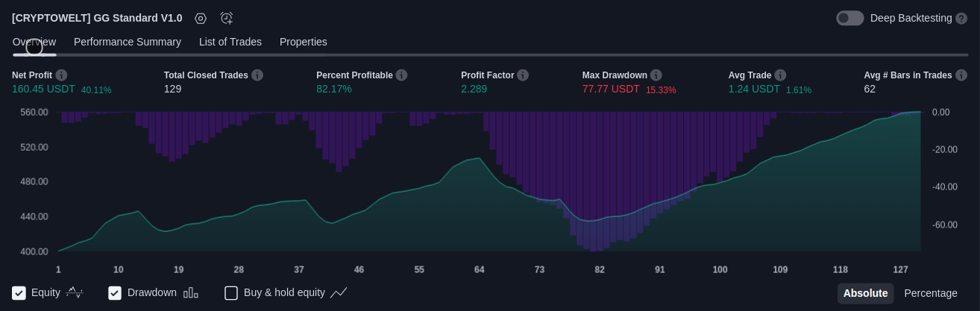Open strategy settings gear icon
The width and height of the screenshot is (980, 311).
click(x=201, y=18)
